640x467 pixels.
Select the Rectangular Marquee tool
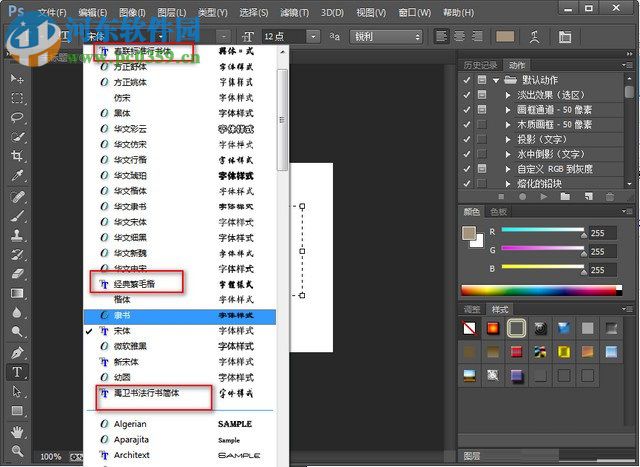tap(17, 98)
